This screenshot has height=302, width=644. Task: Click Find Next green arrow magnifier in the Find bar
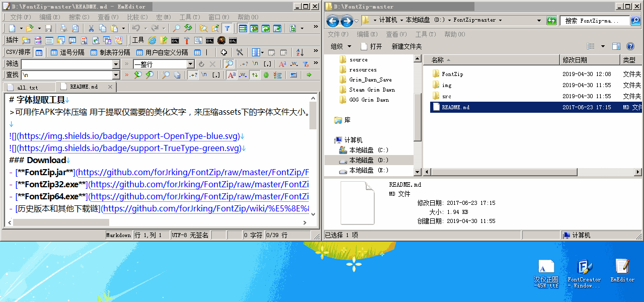[149, 75]
